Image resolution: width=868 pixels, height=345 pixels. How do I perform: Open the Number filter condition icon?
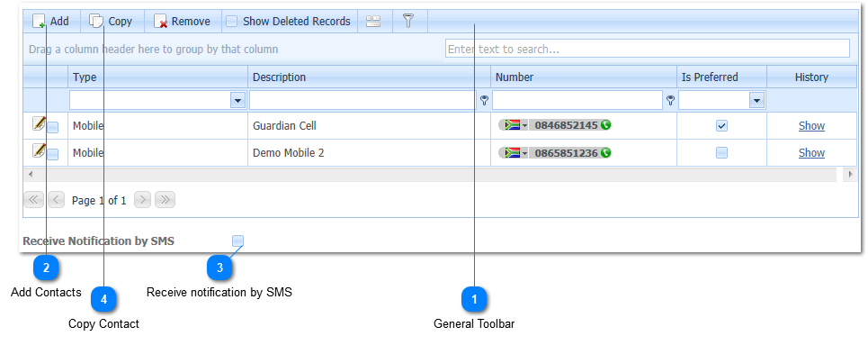click(x=670, y=100)
